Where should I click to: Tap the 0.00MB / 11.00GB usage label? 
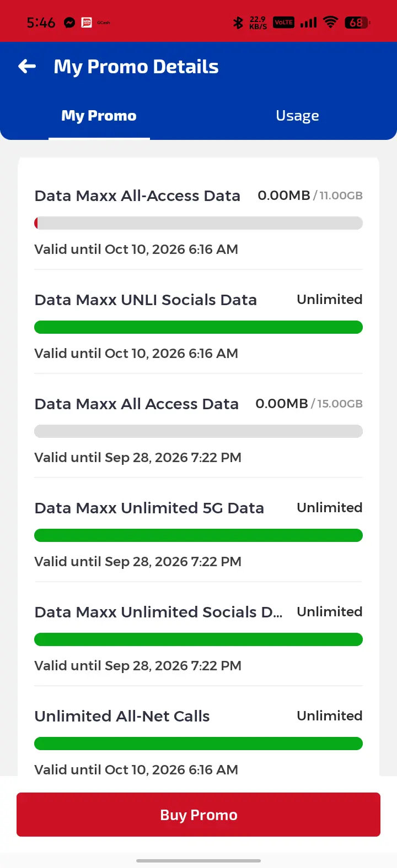pyautogui.click(x=310, y=196)
